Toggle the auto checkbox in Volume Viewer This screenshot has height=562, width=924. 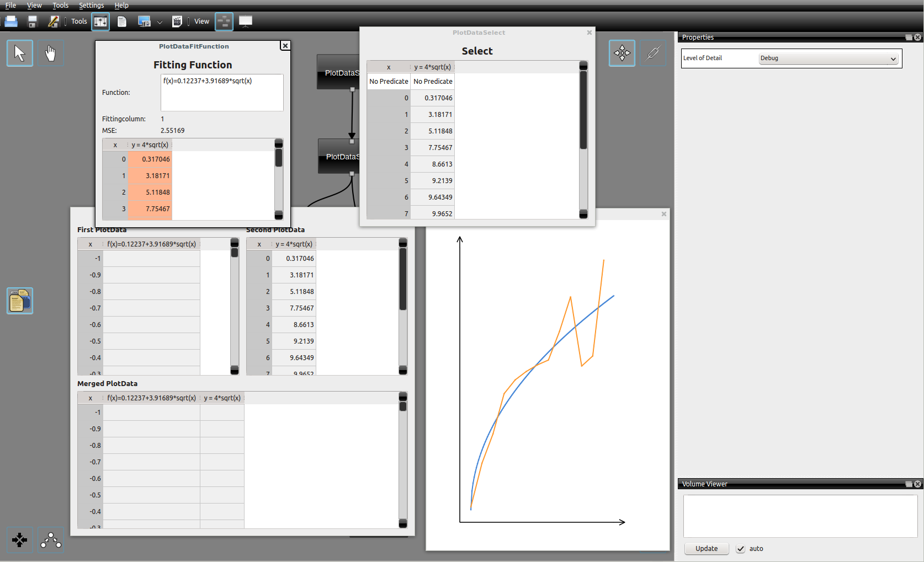(x=741, y=549)
